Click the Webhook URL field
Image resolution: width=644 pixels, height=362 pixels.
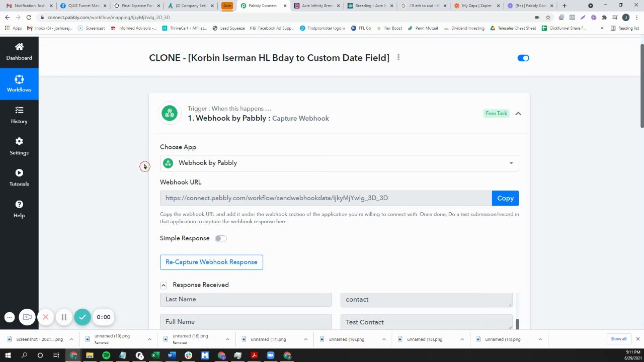(326, 198)
